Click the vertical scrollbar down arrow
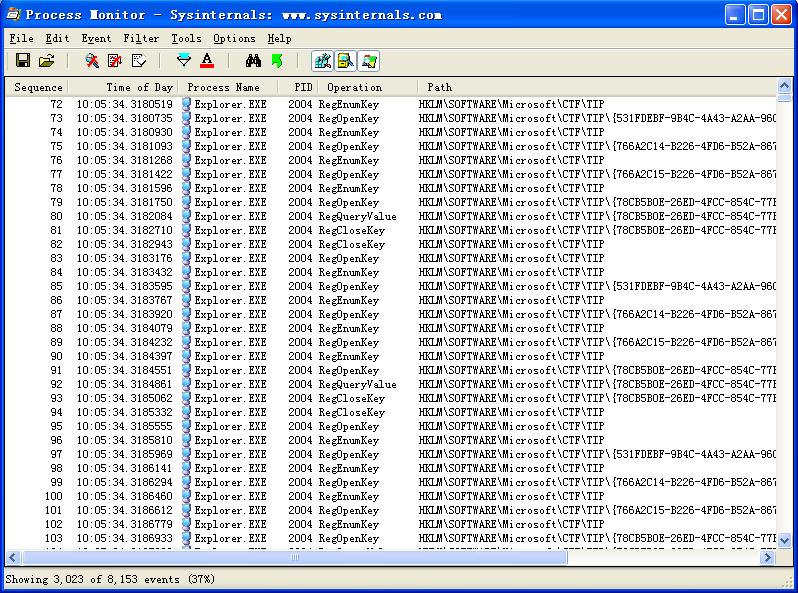Viewport: 798px width, 593px height. click(x=784, y=540)
